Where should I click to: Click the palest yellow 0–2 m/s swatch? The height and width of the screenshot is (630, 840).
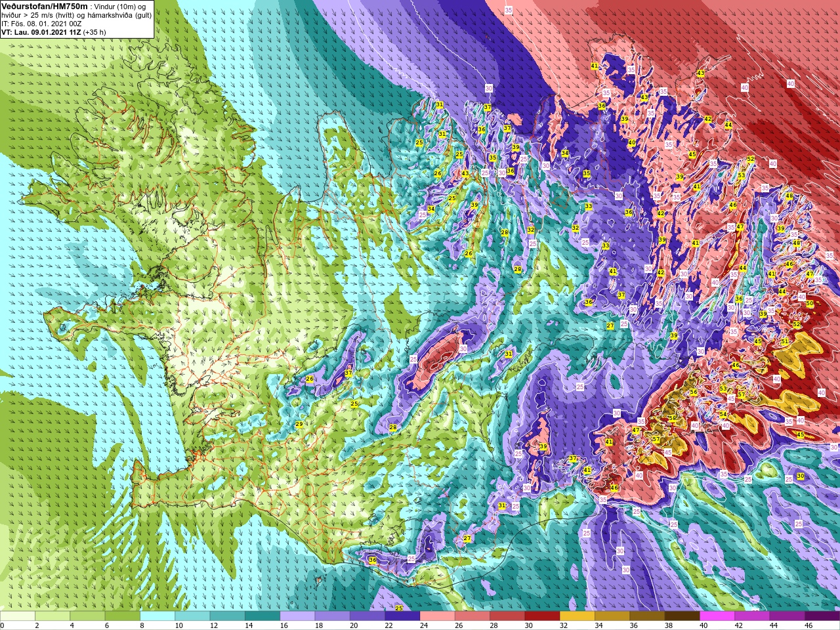coord(18,616)
